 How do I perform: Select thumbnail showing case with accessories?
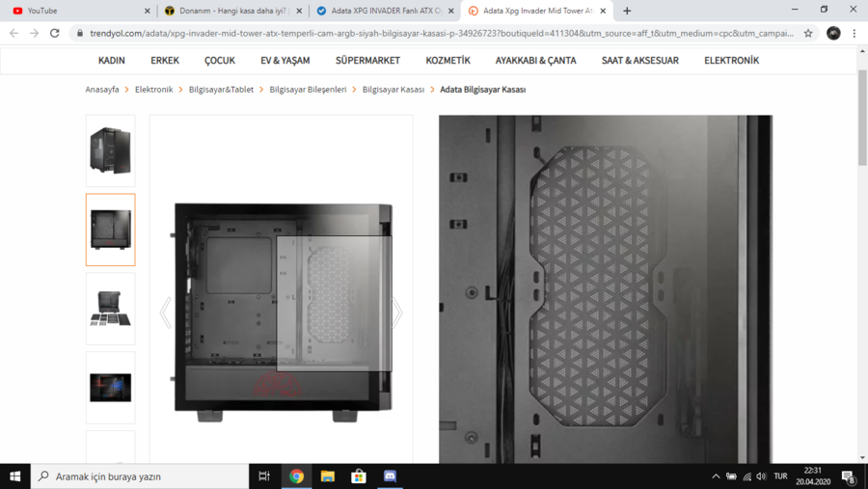pos(110,309)
